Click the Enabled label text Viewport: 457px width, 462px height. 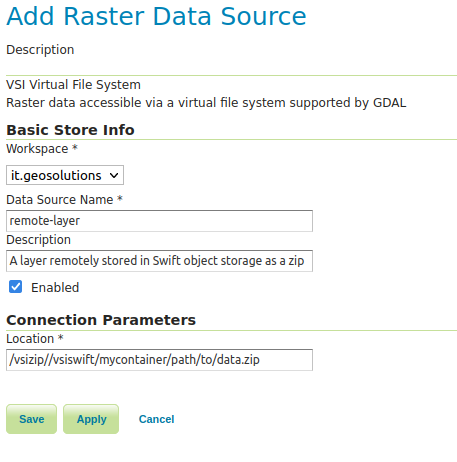click(x=55, y=287)
